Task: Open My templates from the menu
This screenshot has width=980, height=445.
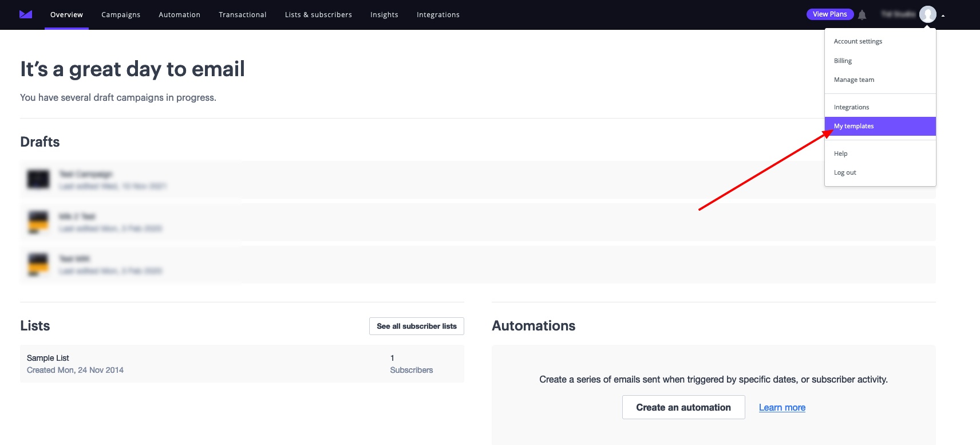Action: click(880, 126)
